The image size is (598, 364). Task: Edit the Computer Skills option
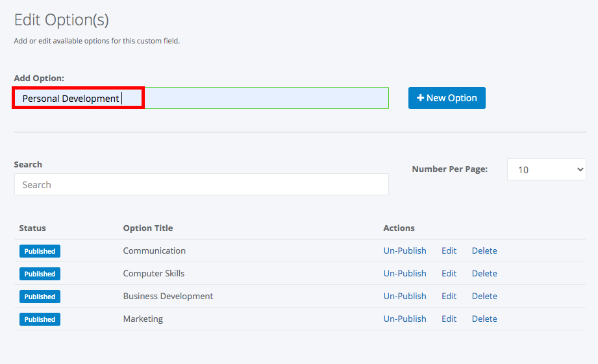449,273
